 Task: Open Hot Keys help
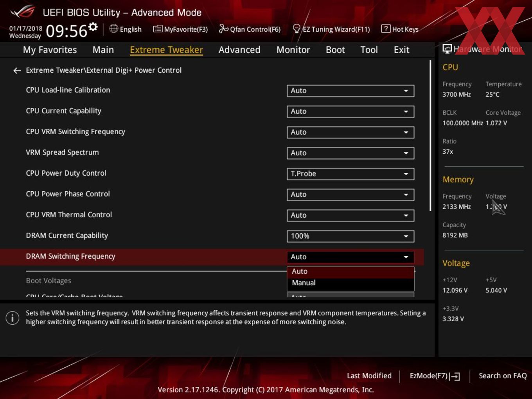(400, 29)
